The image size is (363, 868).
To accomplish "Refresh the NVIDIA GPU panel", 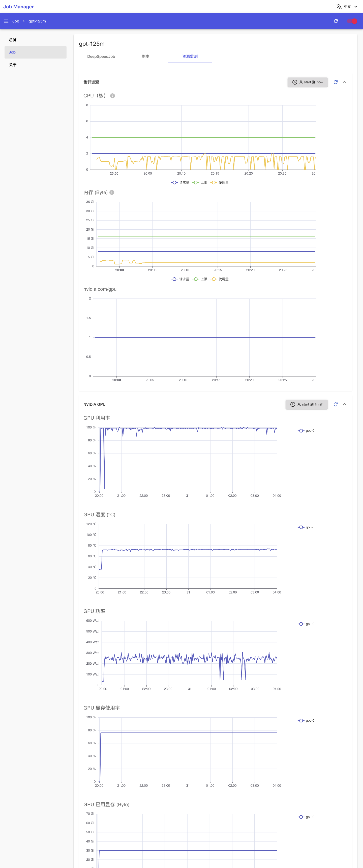I will 336,404.
